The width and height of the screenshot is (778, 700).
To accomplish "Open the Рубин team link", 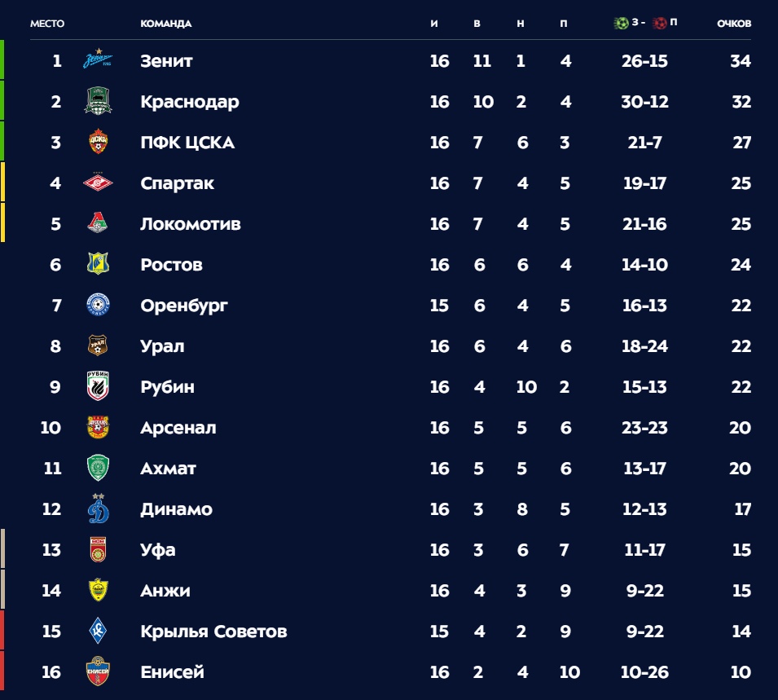I will tap(167, 387).
